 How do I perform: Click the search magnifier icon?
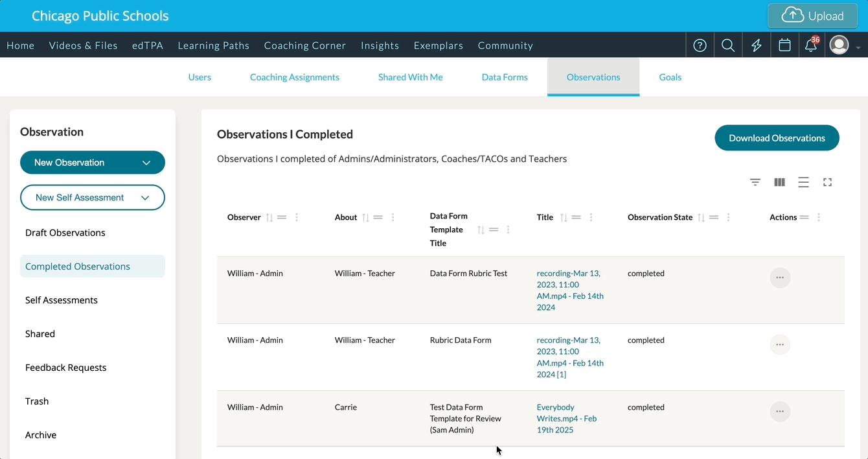click(728, 45)
